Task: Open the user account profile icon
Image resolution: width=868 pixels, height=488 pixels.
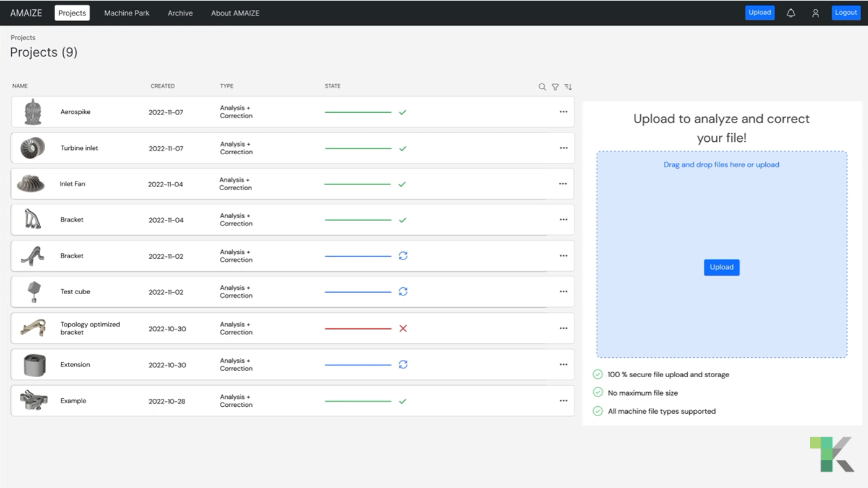Action: [815, 13]
